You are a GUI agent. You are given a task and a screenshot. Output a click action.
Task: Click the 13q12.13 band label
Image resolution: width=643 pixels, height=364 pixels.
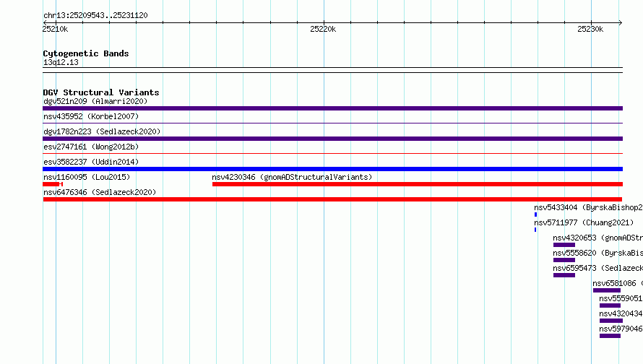(61, 62)
